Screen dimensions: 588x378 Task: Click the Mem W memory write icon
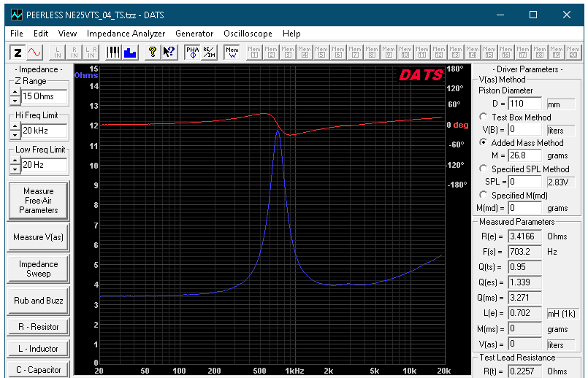coord(232,53)
